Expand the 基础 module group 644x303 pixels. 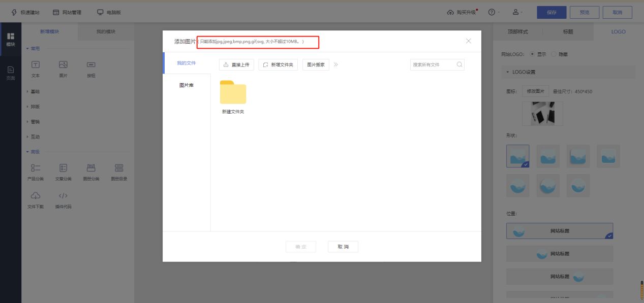tap(34, 91)
